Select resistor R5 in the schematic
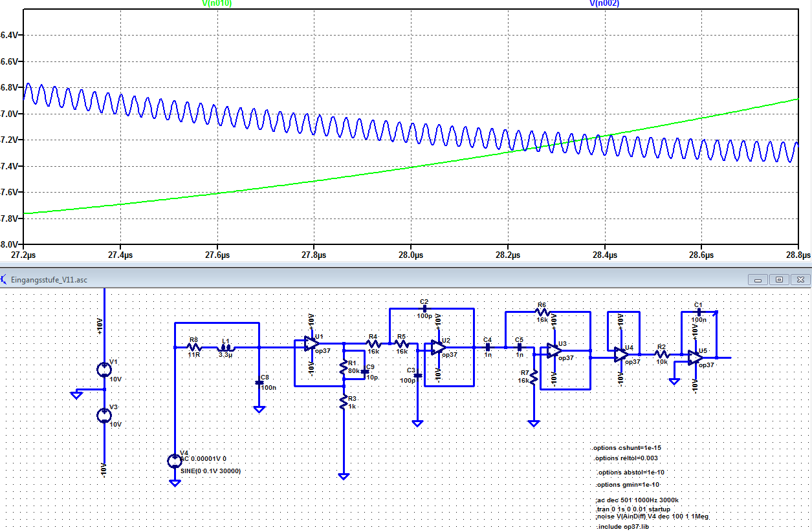Image resolution: width=812 pixels, height=532 pixels. [x=402, y=345]
